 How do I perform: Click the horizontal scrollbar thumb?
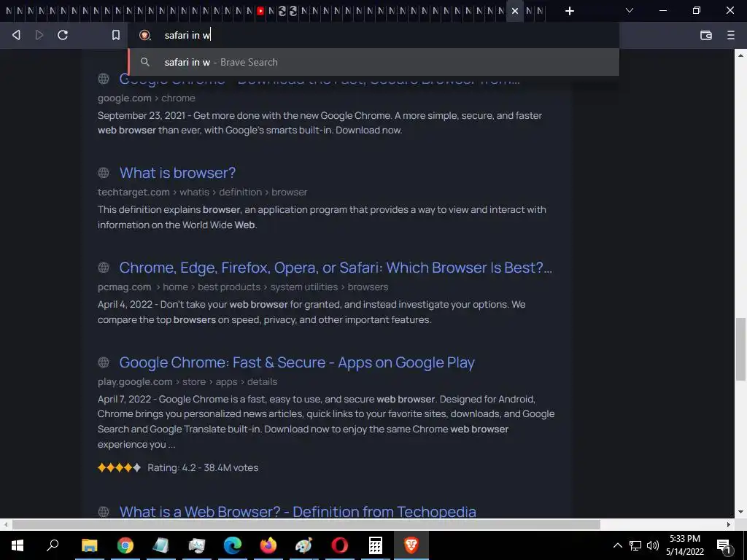pyautogui.click(x=306, y=524)
